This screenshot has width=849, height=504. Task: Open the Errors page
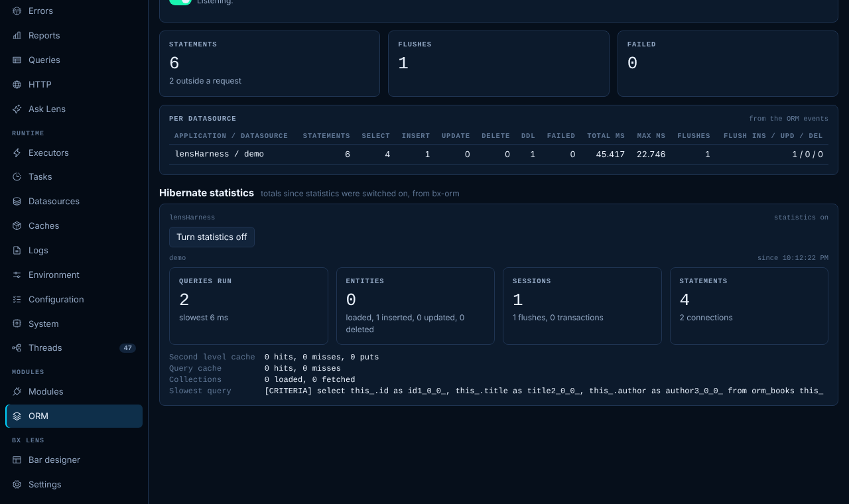tap(74, 11)
